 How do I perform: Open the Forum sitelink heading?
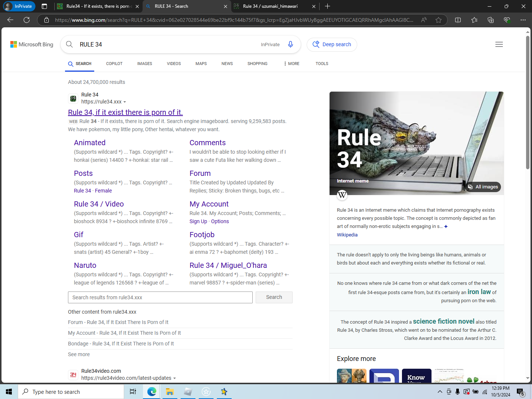coord(200,173)
